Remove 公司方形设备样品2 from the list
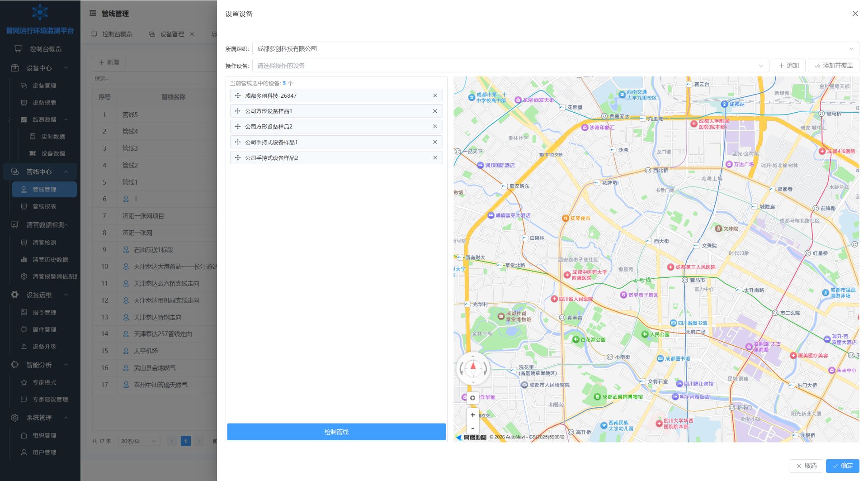868x481 pixels. [x=435, y=127]
